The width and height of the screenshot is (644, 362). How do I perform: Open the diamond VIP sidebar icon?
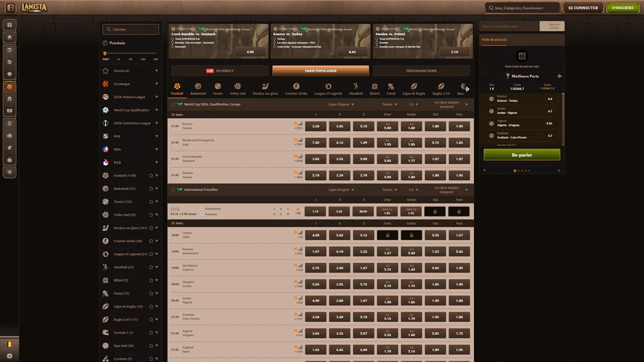pyautogui.click(x=9, y=172)
